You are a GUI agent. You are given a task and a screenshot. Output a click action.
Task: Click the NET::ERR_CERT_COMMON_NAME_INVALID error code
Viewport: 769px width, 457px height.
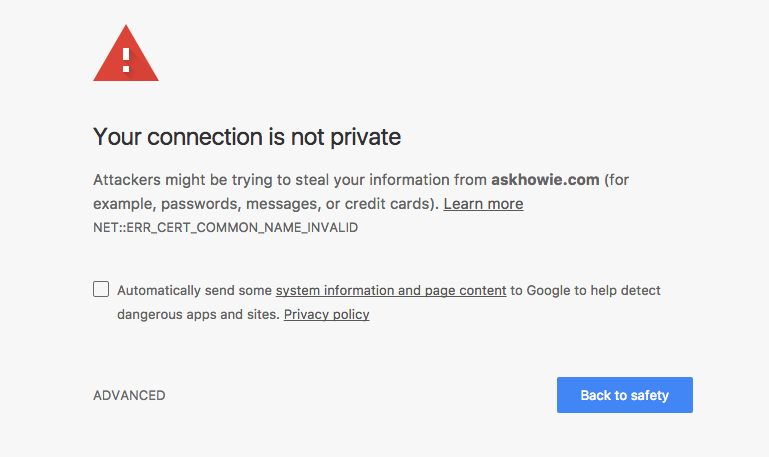(x=225, y=228)
